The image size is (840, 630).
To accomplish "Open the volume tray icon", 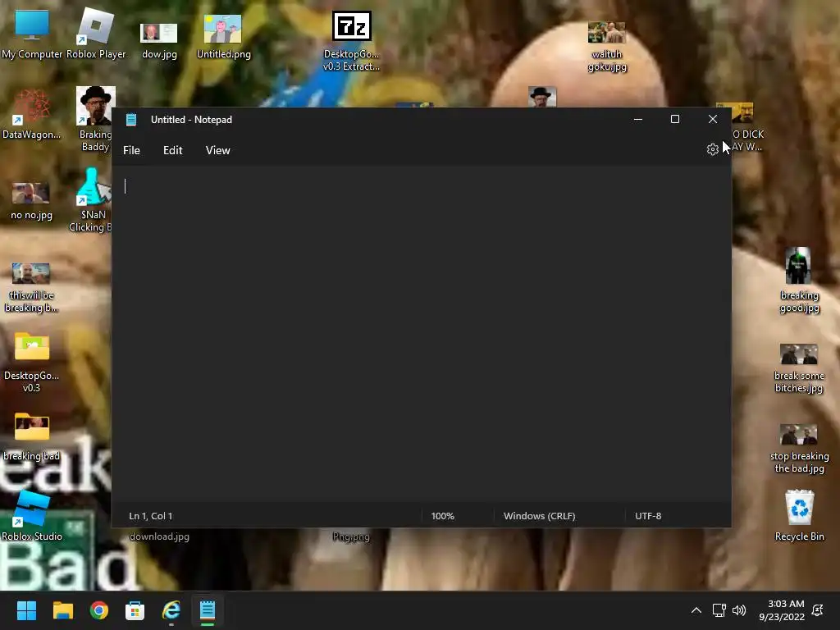I will pos(739,610).
